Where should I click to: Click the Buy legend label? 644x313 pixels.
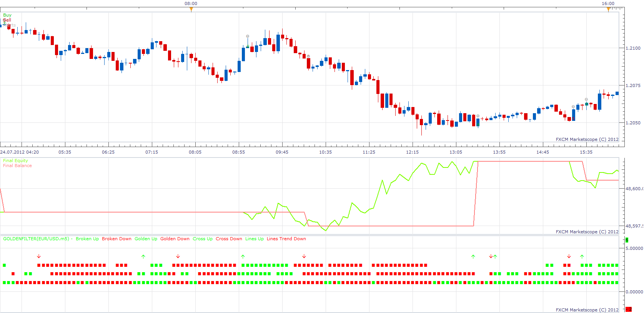7,15
